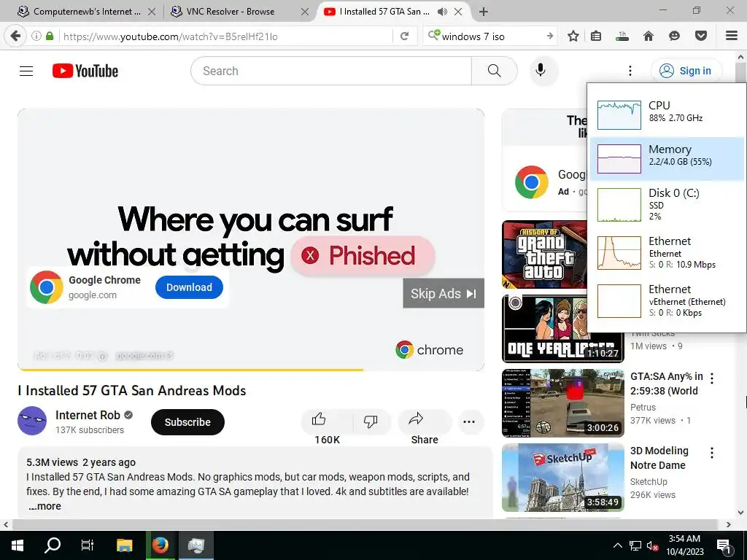Viewport: 747px width, 560px height.
Task: Open the YouTube guide hamburger menu
Action: point(26,71)
